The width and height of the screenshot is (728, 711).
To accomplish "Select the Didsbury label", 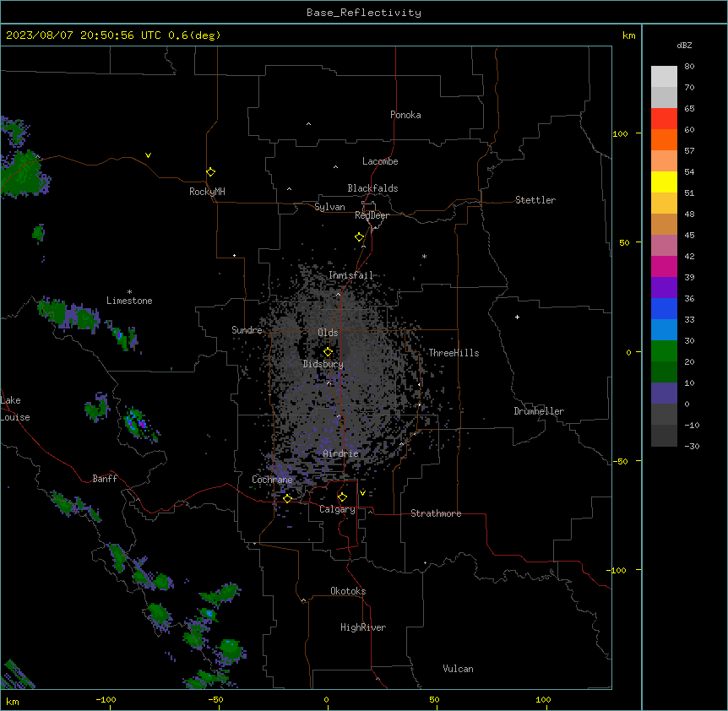I will (323, 364).
